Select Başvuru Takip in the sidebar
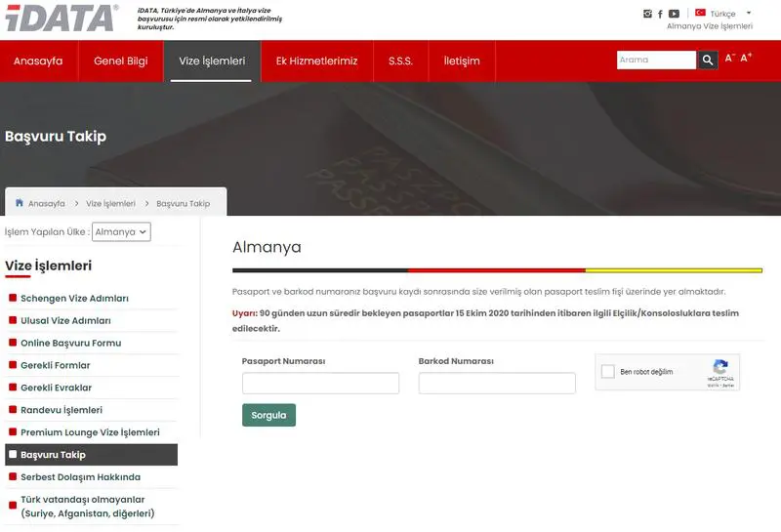Viewport: 781px width, 532px height. tap(91, 455)
